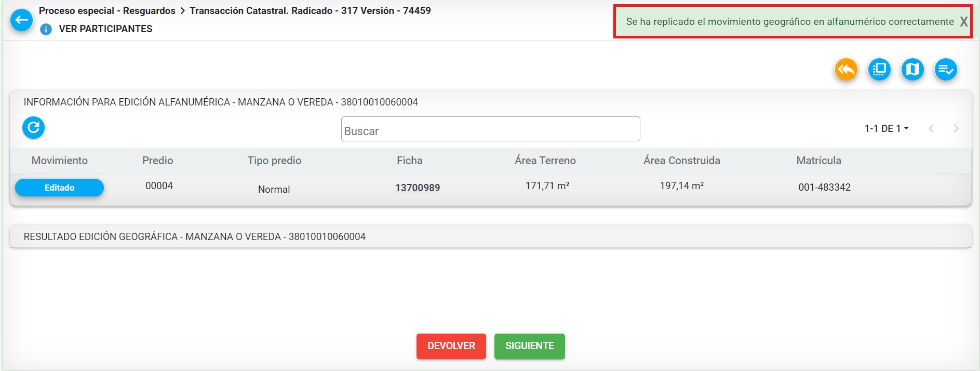980x371 pixels.
Task: Open the blue map icon button
Action: pos(912,69)
